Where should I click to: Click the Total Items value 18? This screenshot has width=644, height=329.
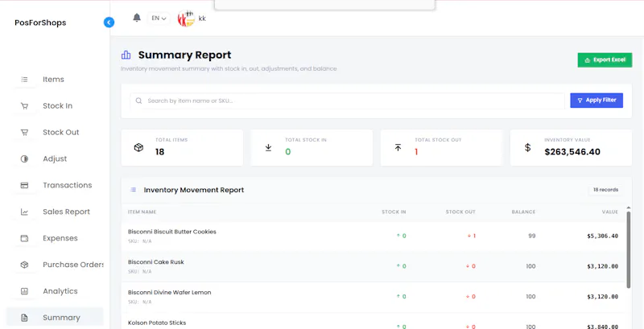[159, 152]
